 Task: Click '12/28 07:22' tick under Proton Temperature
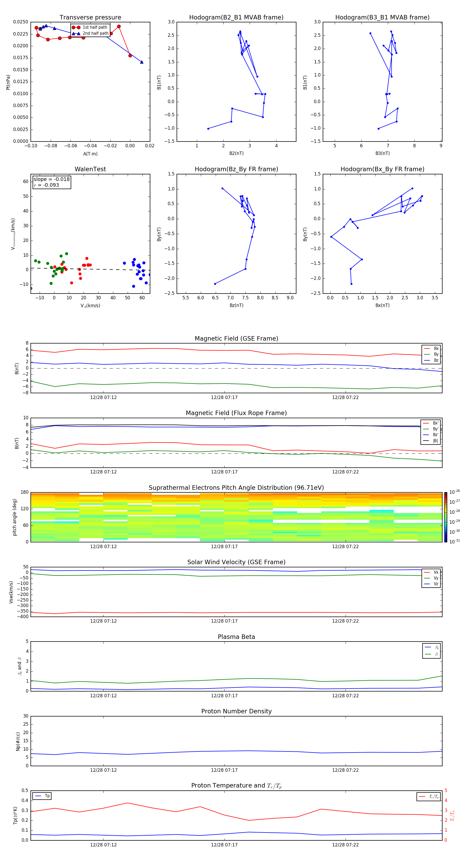point(345,845)
